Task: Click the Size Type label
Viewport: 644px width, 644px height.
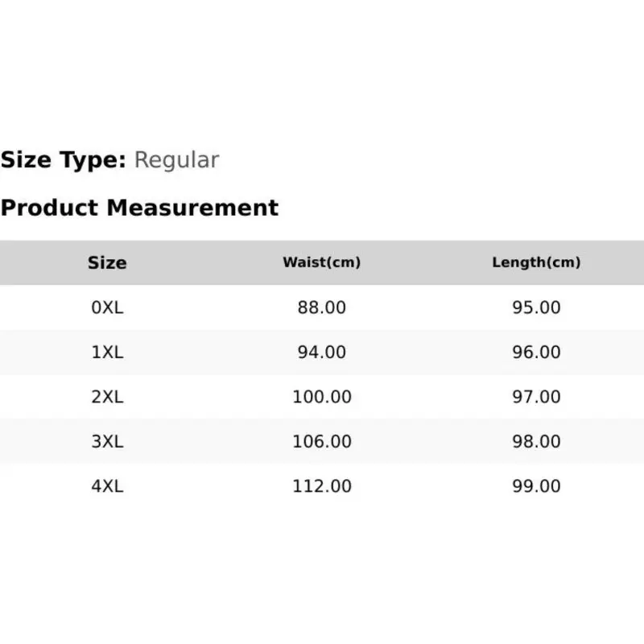Action: click(x=64, y=159)
